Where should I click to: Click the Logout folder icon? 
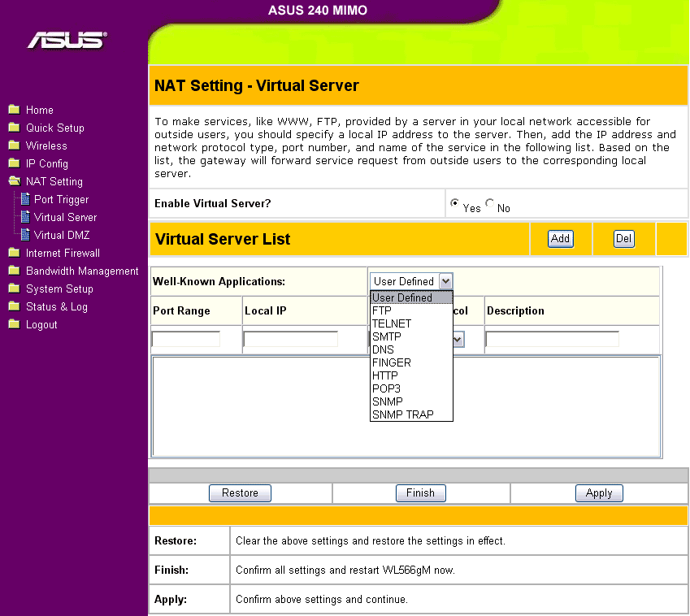14,324
